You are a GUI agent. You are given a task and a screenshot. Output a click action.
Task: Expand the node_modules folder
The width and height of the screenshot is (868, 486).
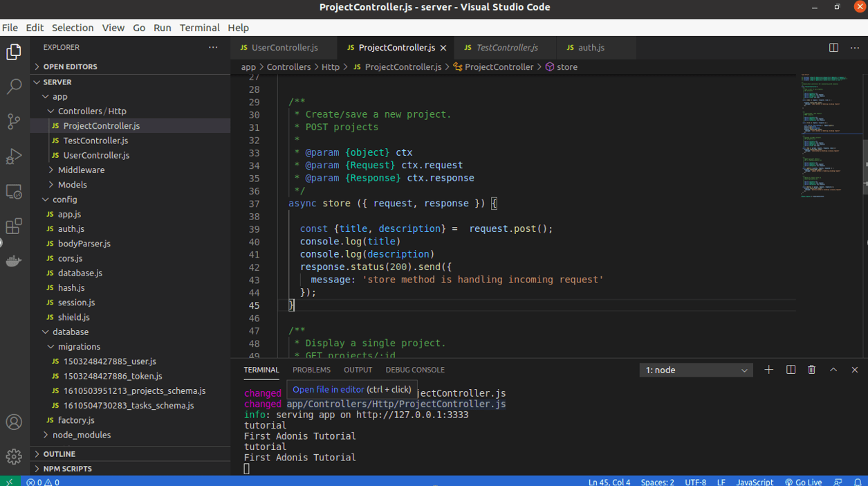130,435
